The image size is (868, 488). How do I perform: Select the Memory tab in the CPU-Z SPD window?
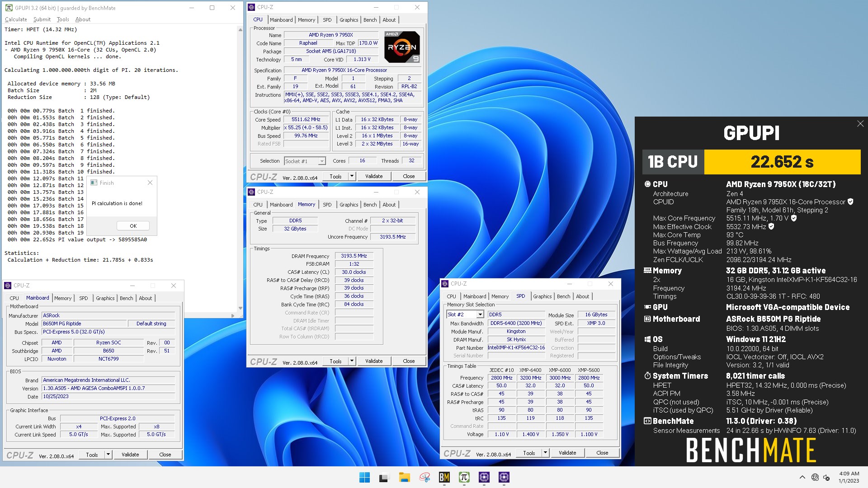pyautogui.click(x=500, y=296)
